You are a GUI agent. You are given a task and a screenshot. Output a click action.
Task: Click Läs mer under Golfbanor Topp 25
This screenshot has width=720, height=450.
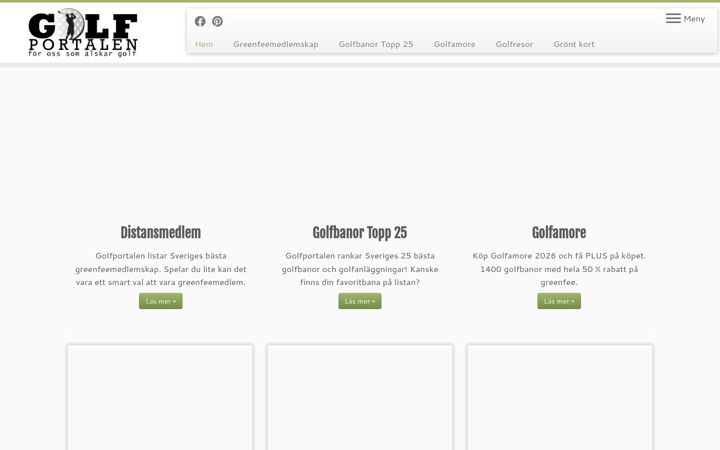coord(360,301)
